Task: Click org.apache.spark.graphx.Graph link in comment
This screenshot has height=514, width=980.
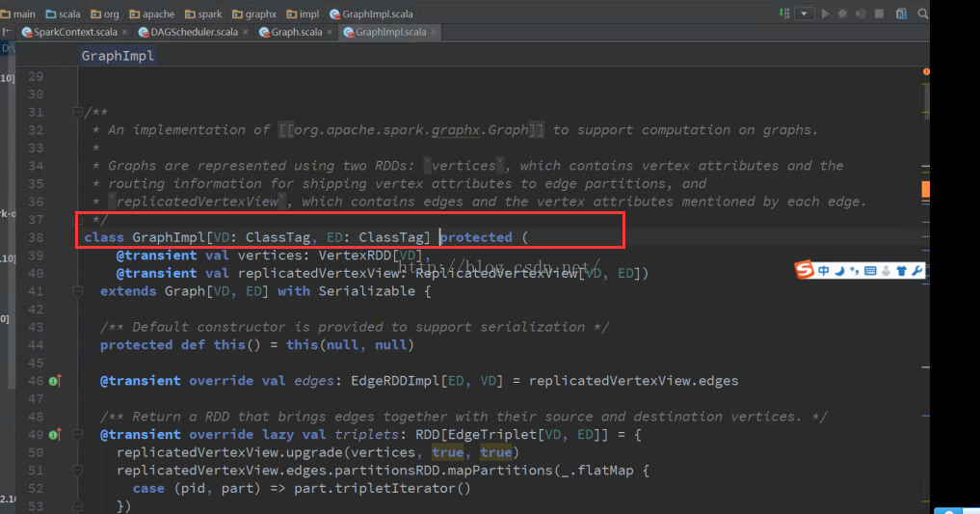Action: coord(411,130)
